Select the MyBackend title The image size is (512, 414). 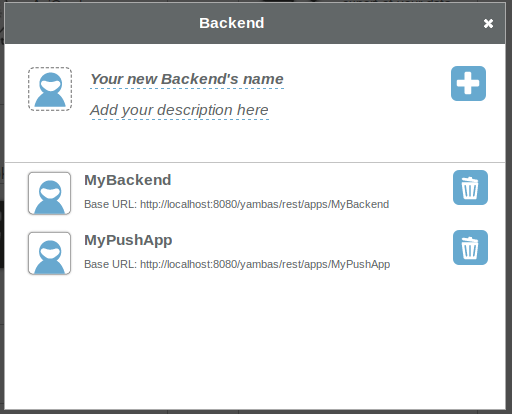click(x=128, y=180)
